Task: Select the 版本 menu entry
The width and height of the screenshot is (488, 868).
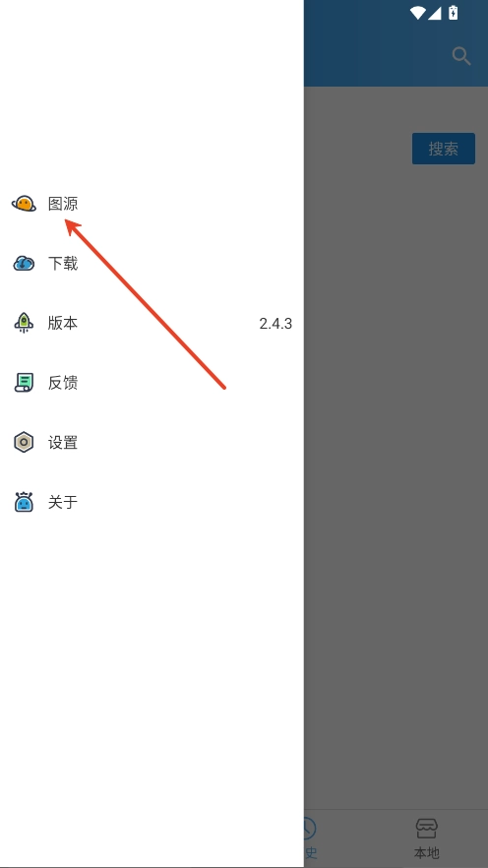Action: [x=152, y=323]
